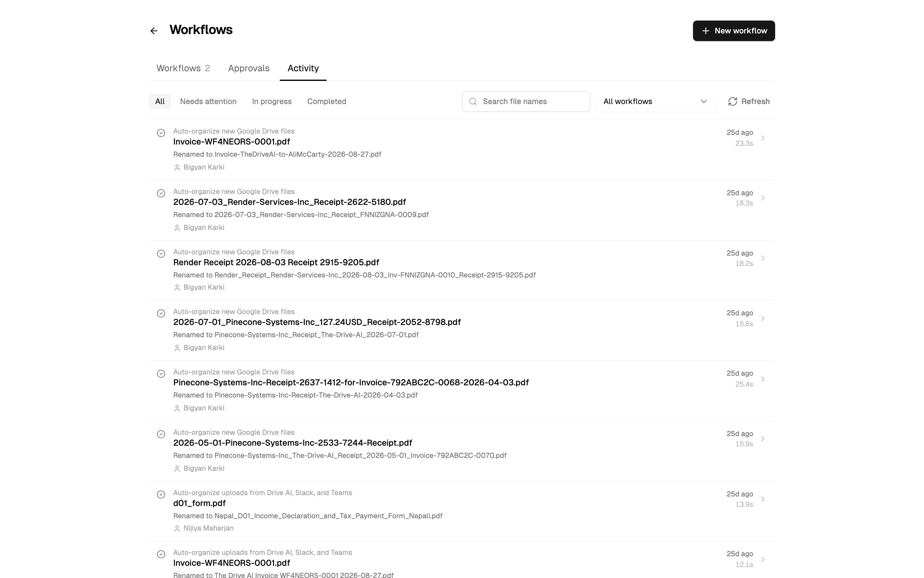Click file name 2026-05-01-Pinecone-Systems-Inc-2533-7244-Receipt.pdf
The image size is (924, 578).
click(293, 443)
